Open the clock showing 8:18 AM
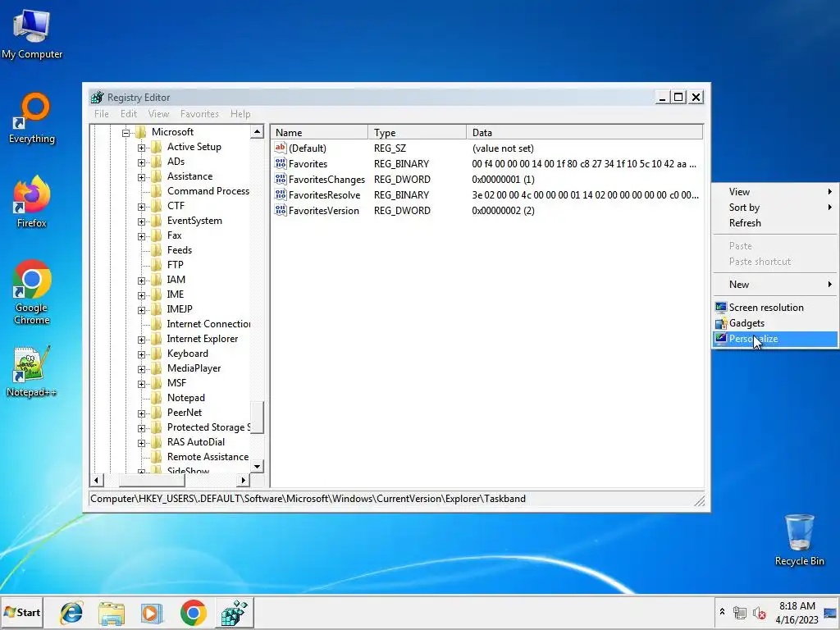 coord(797,612)
